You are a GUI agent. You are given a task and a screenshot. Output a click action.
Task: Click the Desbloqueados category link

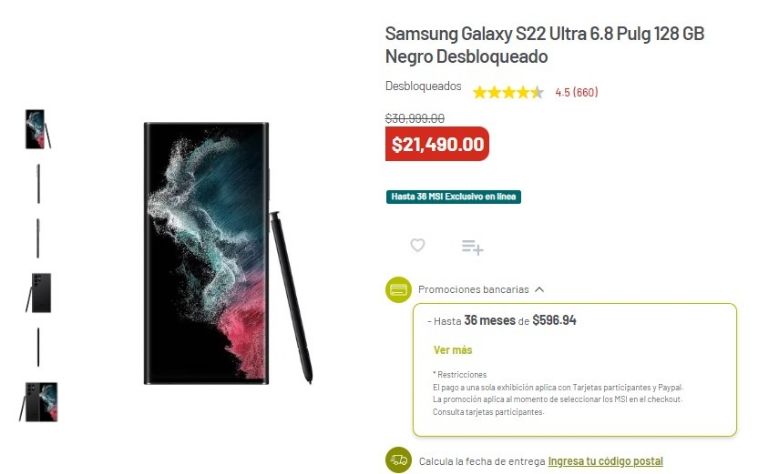(423, 86)
